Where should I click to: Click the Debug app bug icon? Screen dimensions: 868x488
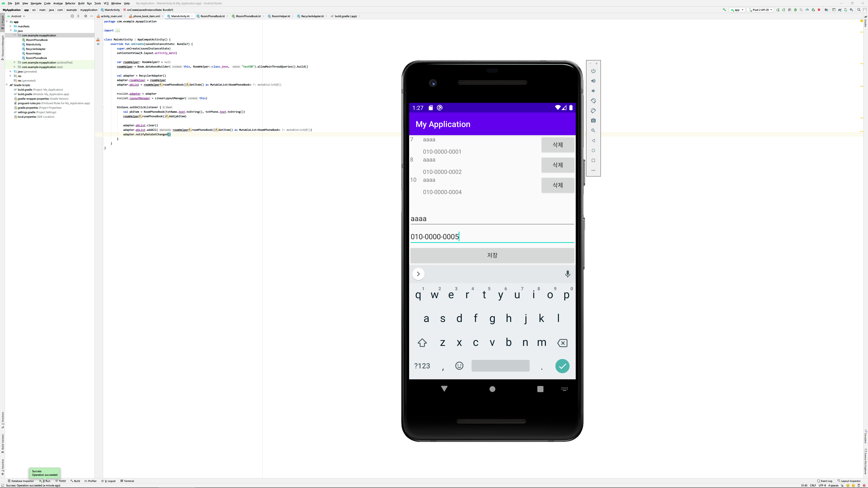point(795,10)
